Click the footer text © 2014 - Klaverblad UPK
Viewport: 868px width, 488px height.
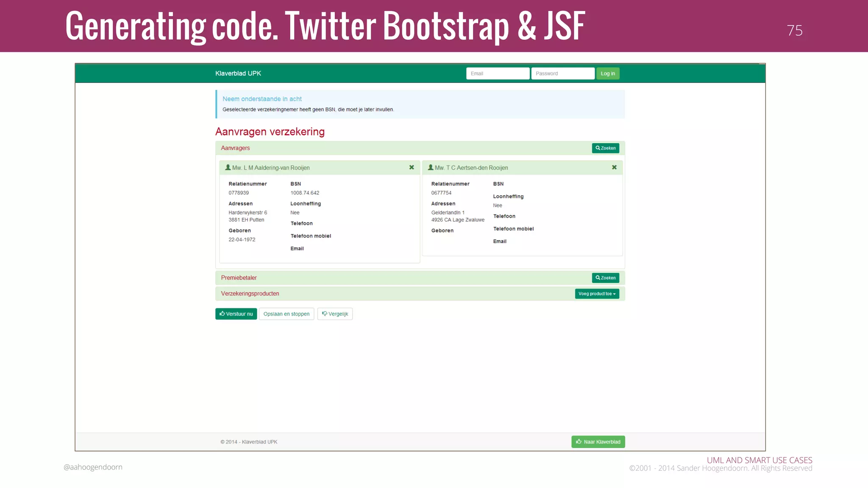[249, 442]
